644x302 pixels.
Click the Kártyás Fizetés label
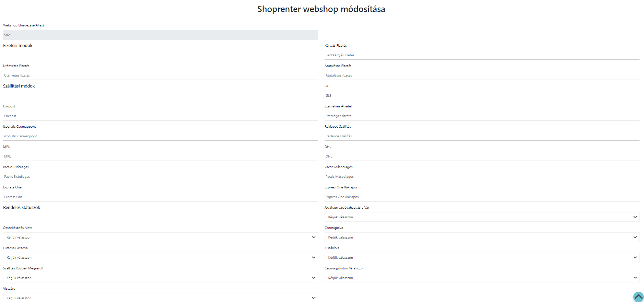(336, 45)
